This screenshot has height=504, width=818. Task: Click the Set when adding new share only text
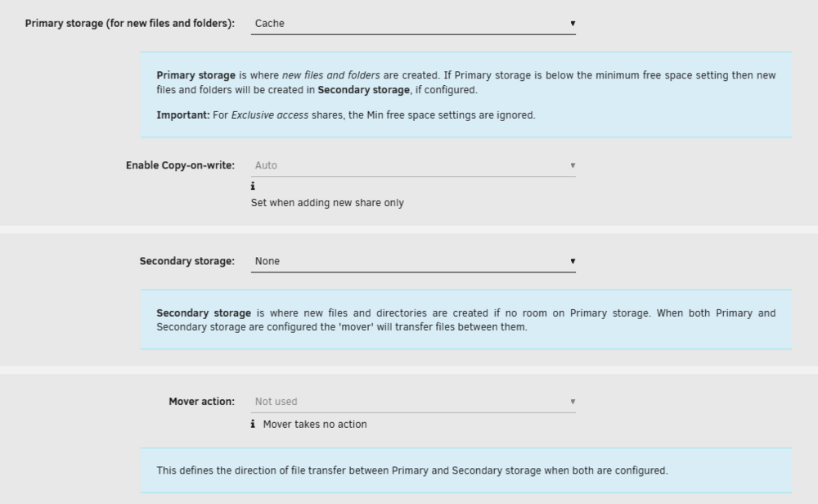click(327, 203)
